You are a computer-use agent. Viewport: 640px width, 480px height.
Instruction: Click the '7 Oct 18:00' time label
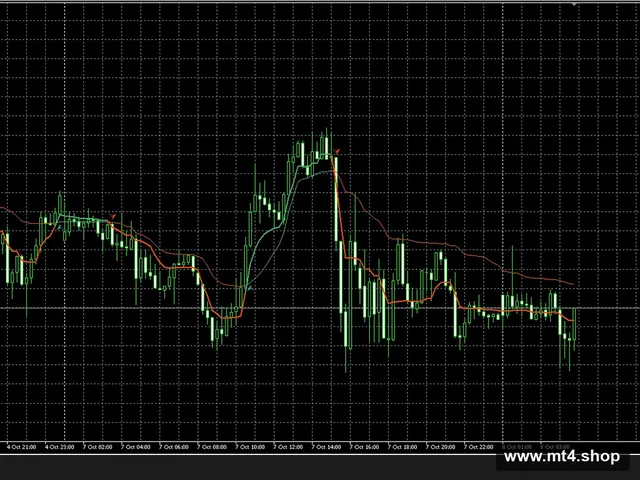402,447
